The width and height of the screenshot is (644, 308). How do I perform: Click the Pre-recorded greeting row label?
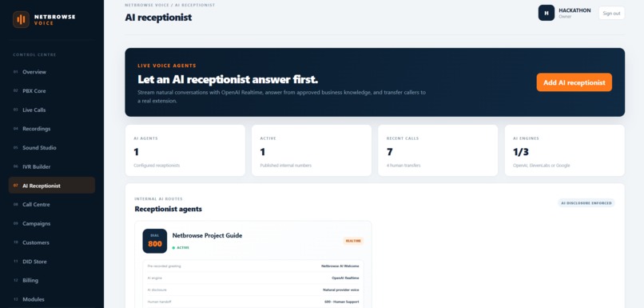(x=164, y=266)
